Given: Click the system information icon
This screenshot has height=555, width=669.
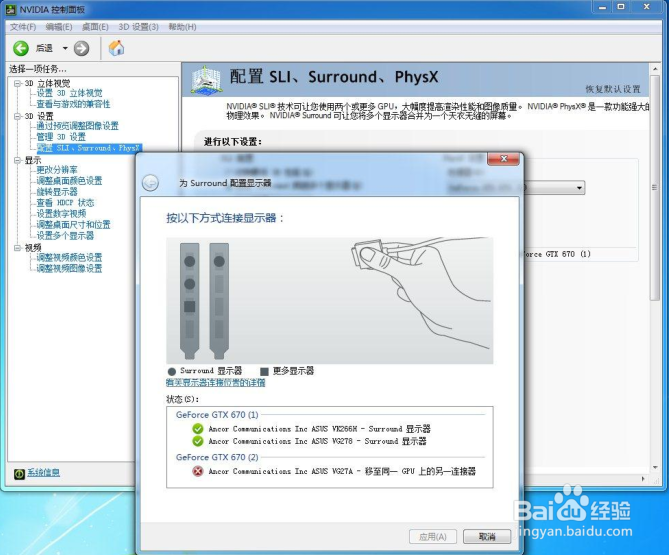Looking at the screenshot, I should tap(19, 474).
